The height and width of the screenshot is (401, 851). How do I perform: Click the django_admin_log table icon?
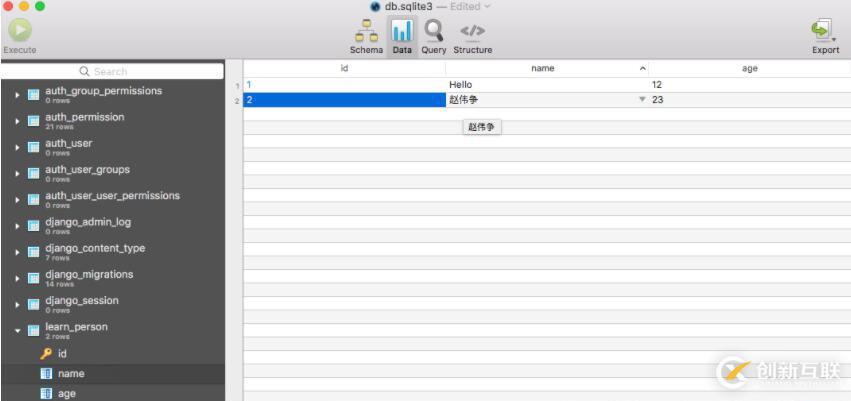(x=33, y=226)
